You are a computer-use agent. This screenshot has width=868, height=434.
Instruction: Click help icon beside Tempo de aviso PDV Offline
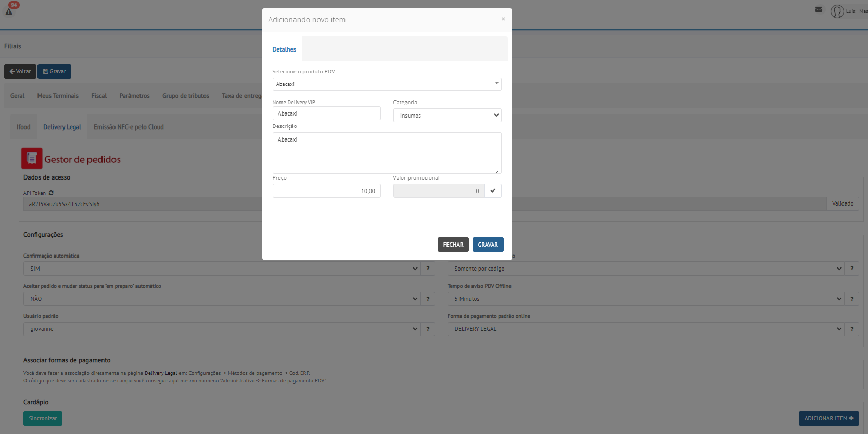[x=852, y=299]
